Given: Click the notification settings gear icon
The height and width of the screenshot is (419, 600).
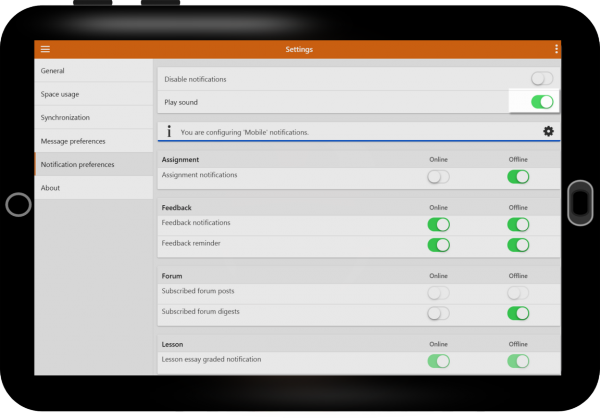Looking at the screenshot, I should [548, 131].
